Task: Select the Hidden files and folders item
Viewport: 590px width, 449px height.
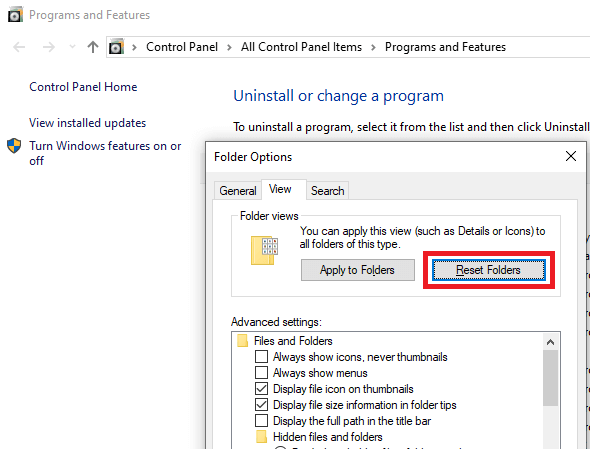Action: coord(327,437)
